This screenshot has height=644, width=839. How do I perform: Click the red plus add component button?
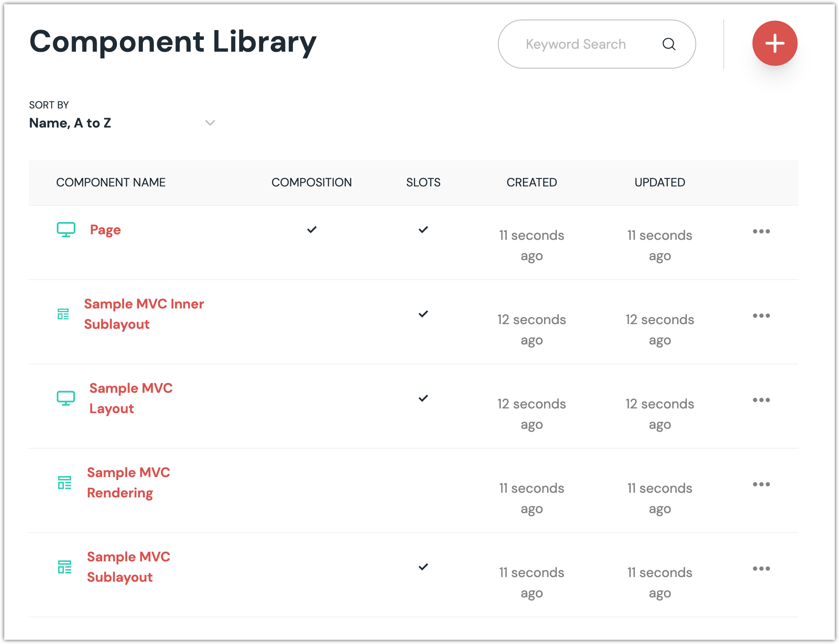point(775,43)
